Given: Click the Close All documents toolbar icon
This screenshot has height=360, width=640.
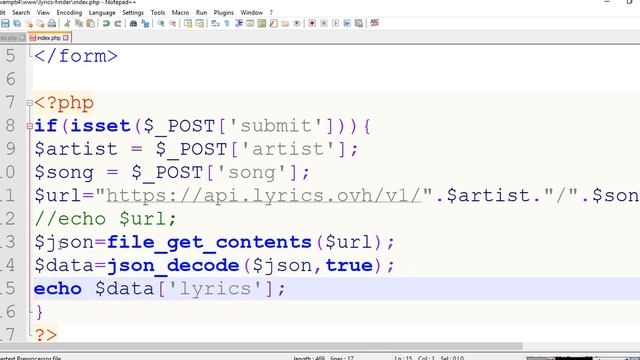Looking at the screenshot, I should (x=40, y=23).
